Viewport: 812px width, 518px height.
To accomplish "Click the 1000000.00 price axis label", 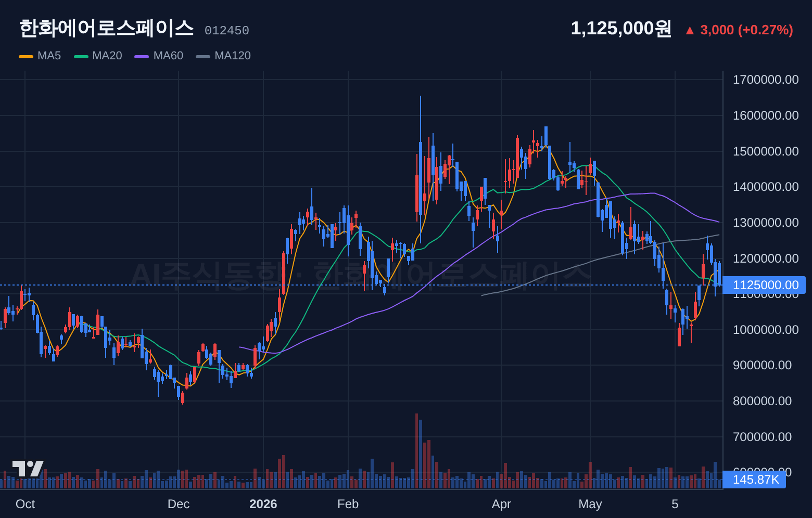I will [766, 330].
